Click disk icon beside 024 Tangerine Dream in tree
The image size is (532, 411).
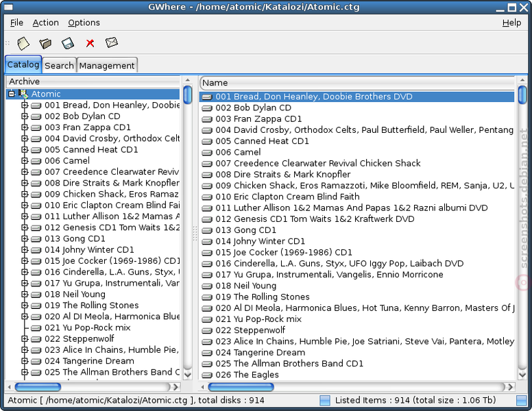point(36,362)
